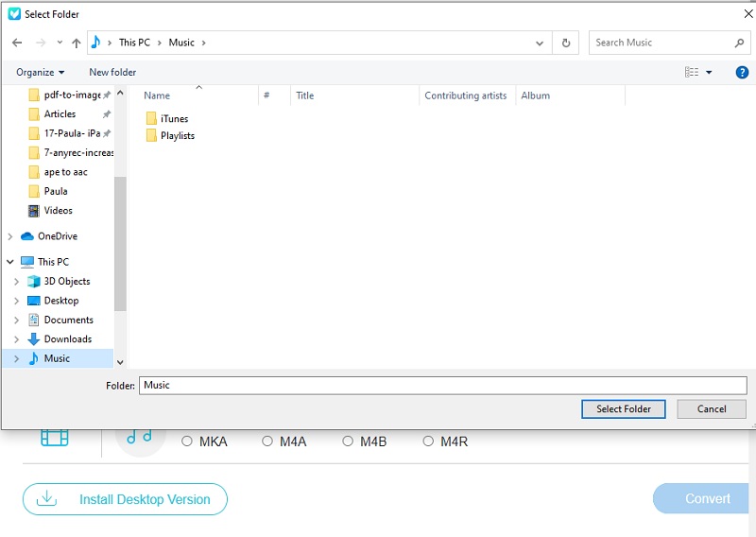756x537 pixels.
Task: Refresh the Music folder view
Action: tap(566, 43)
